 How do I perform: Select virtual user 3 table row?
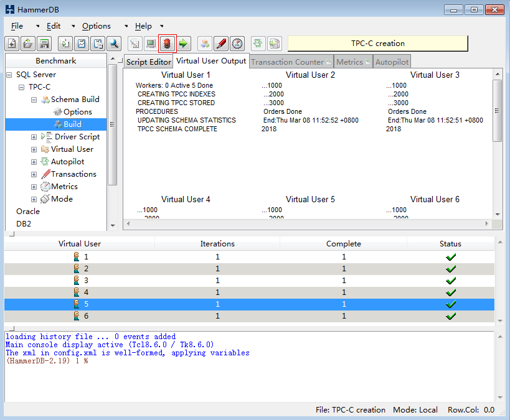(x=249, y=281)
